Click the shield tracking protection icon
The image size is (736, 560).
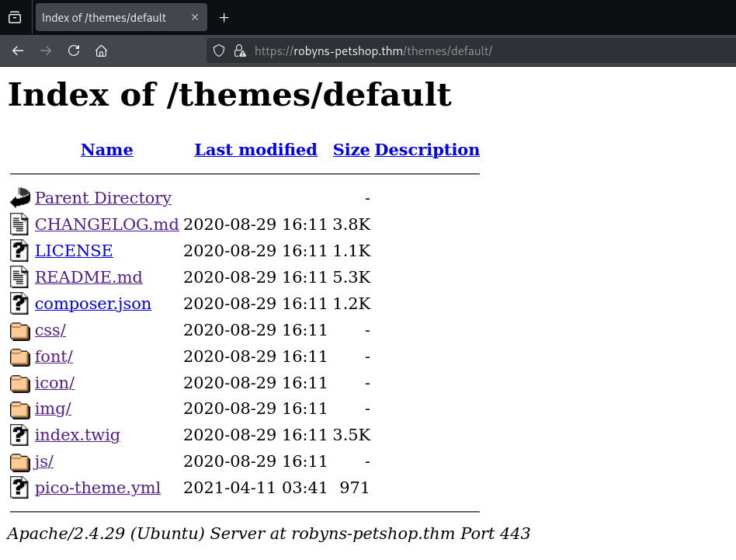coord(219,51)
